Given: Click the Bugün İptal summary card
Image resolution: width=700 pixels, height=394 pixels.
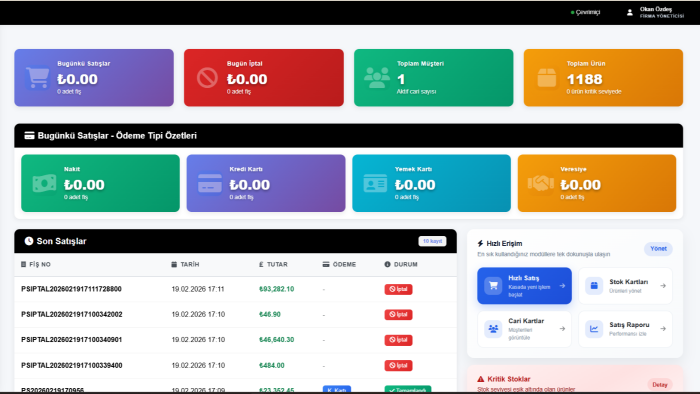Looking at the screenshot, I should point(264,78).
